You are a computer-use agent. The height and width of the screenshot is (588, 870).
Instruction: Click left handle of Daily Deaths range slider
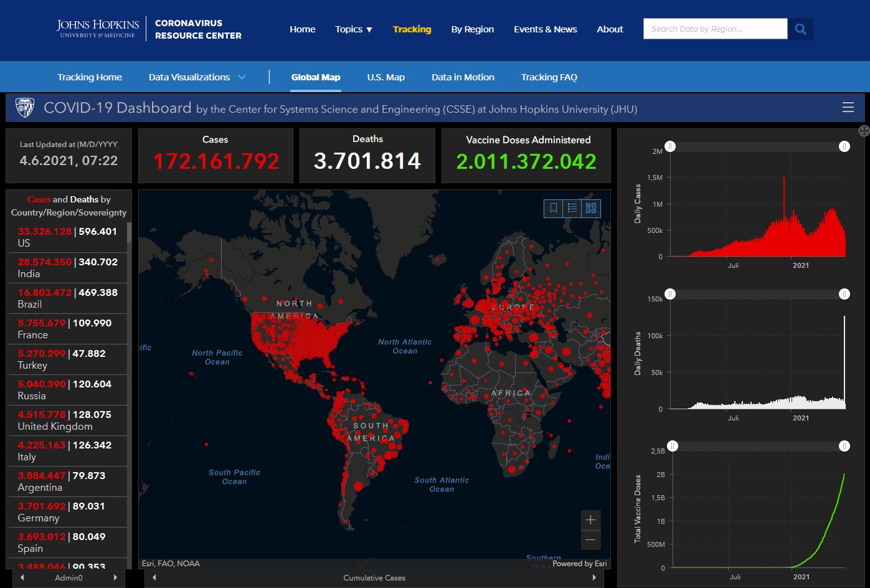pos(670,294)
